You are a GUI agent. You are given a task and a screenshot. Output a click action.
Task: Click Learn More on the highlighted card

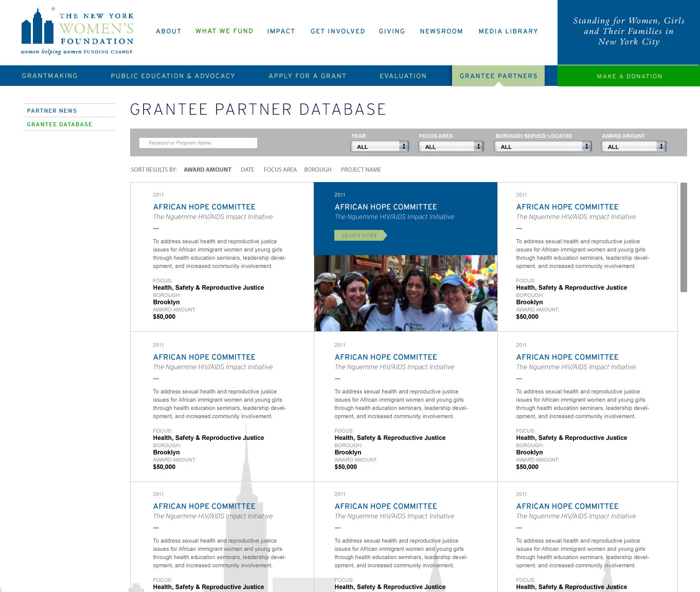click(x=360, y=236)
